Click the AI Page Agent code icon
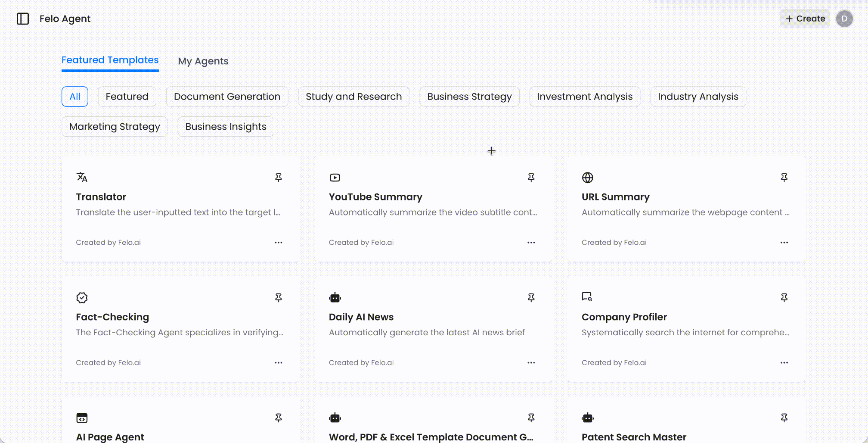 tap(82, 418)
